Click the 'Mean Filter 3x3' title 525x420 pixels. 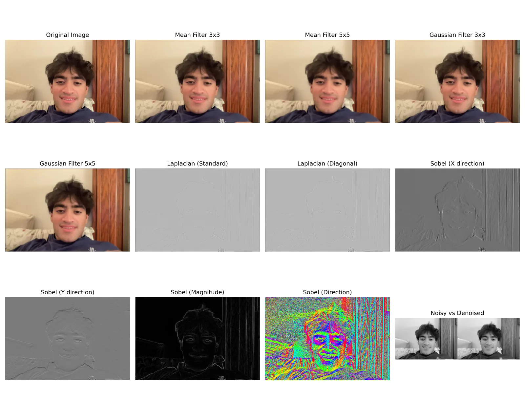click(198, 35)
